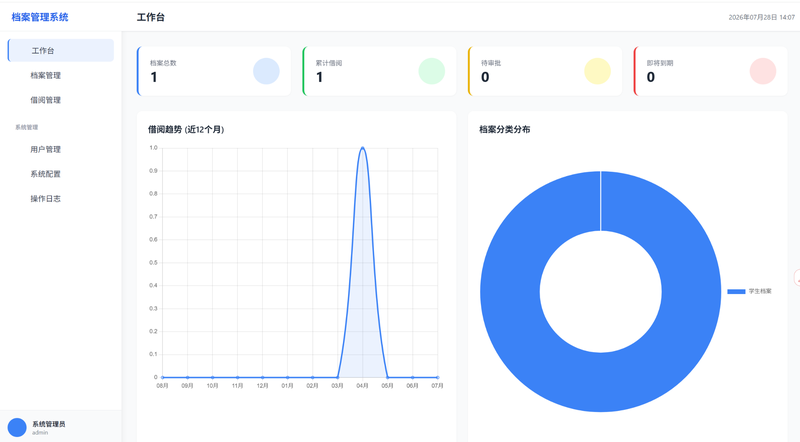Click the blue circle icon in 档案总数 card

pos(266,71)
